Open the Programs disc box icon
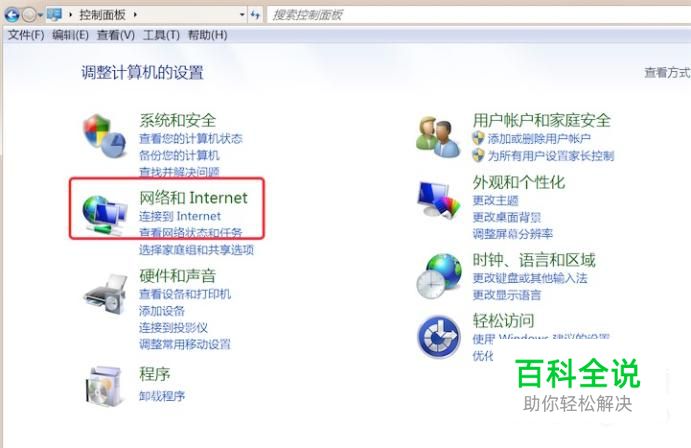Screen dimensions: 691x448 [x=104, y=385]
